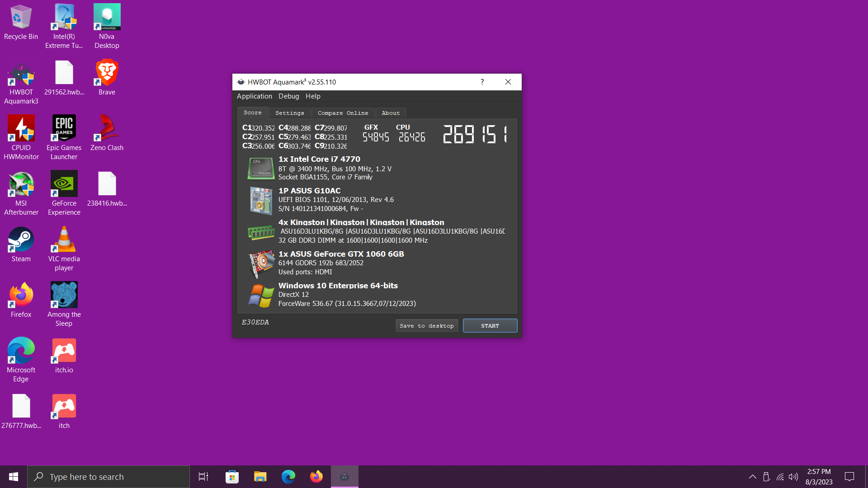Select Epic Games Launcher shortcut
868x488 pixels.
point(64,138)
